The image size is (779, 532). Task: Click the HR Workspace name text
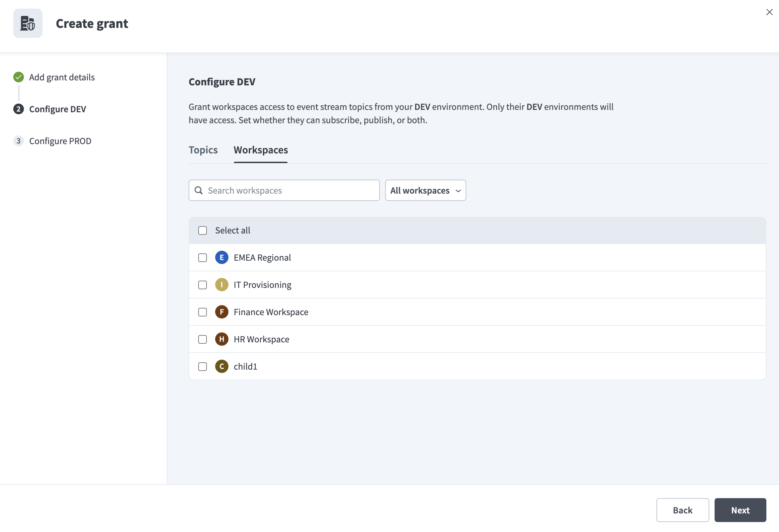261,339
